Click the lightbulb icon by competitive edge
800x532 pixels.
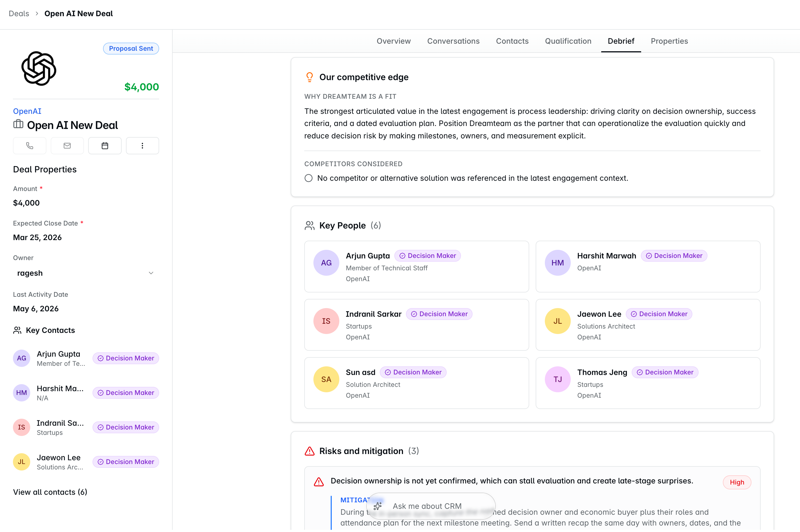click(x=309, y=77)
